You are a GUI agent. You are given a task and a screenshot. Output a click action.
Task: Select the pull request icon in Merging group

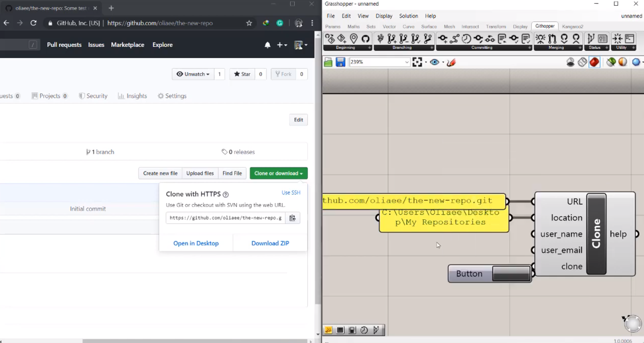[x=552, y=39]
